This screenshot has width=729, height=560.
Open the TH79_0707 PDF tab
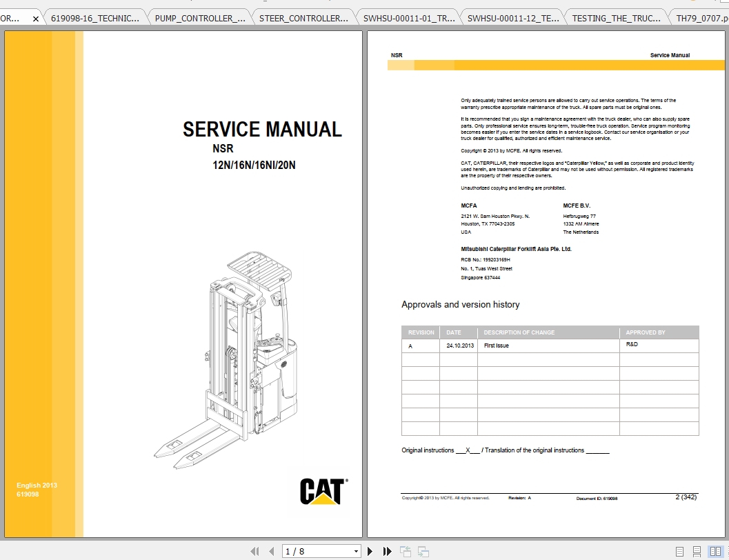702,19
